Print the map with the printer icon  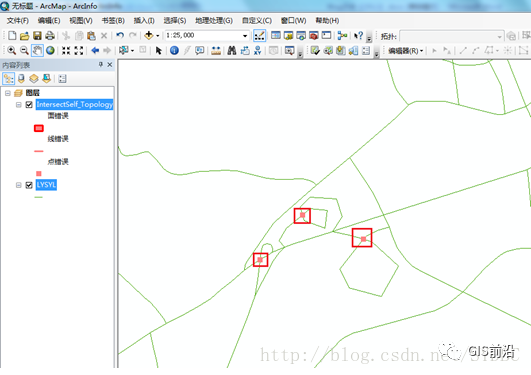50,35
